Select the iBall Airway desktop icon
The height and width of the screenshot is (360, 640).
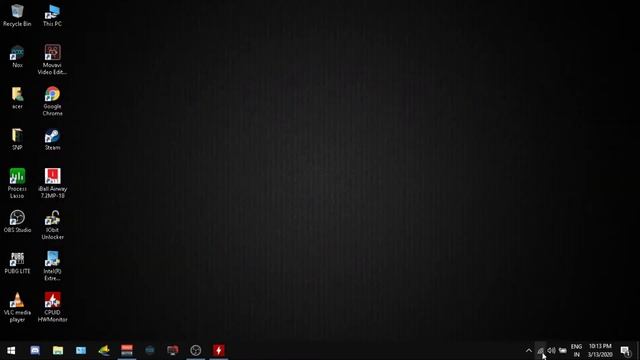tap(52, 184)
